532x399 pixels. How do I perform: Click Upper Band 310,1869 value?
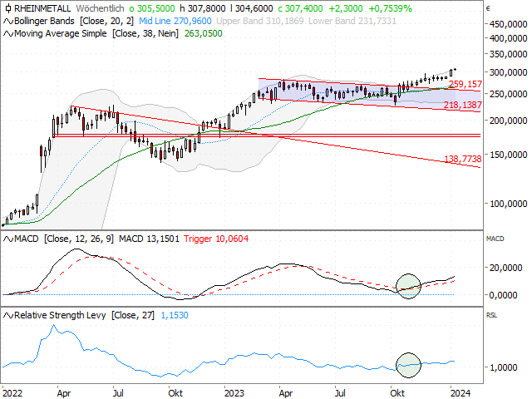260,21
